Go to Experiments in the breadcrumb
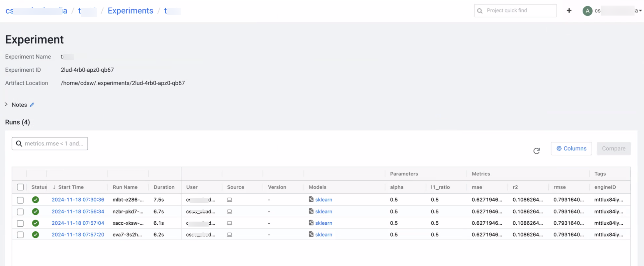 point(130,11)
